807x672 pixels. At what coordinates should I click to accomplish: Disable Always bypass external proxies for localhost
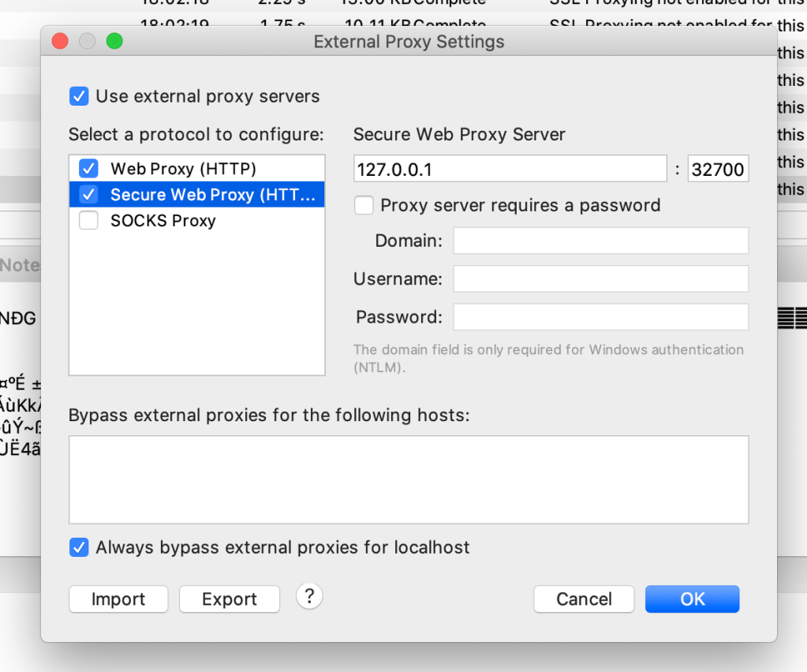79,547
